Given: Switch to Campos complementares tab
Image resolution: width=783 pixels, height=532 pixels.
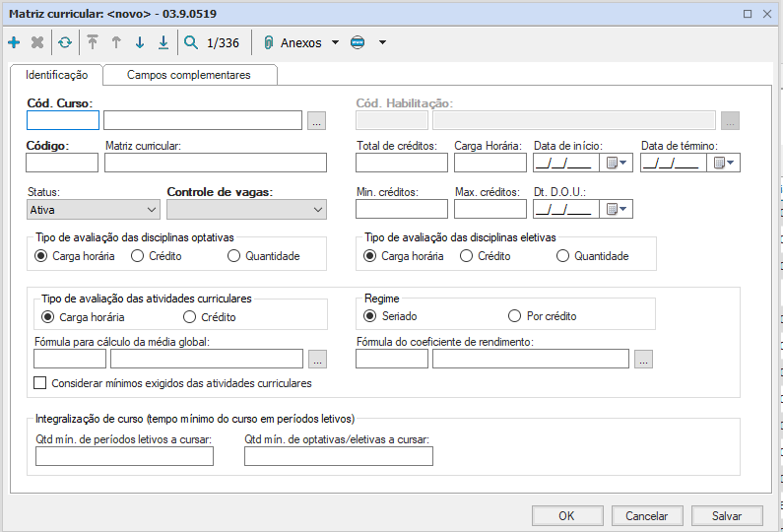Looking at the screenshot, I should point(188,75).
